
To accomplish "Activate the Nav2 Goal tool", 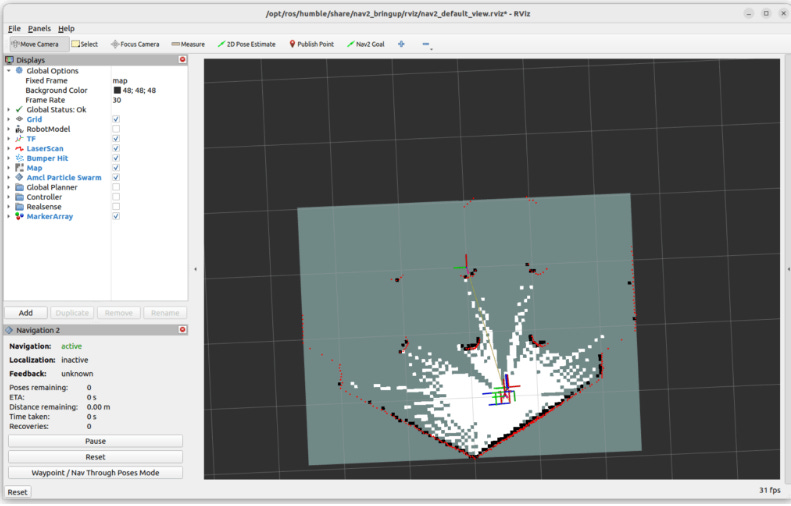I will pos(366,44).
